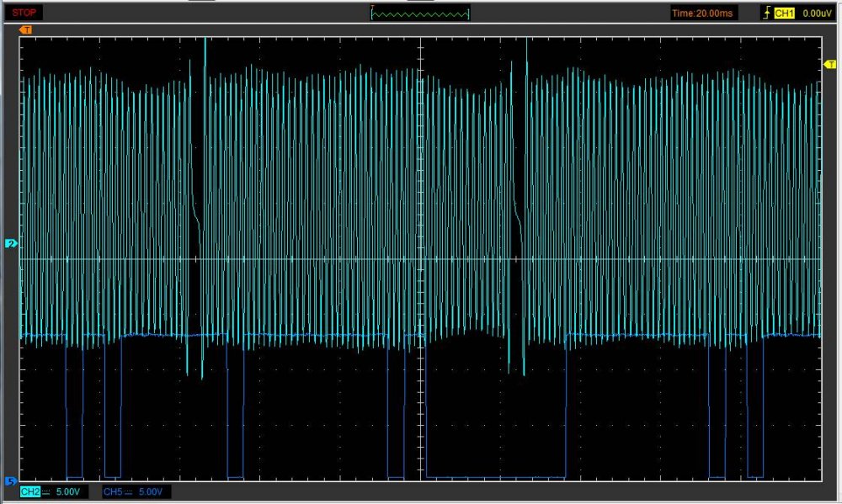Click the rising edge trigger icon
The width and height of the screenshot is (842, 504).
coord(765,13)
